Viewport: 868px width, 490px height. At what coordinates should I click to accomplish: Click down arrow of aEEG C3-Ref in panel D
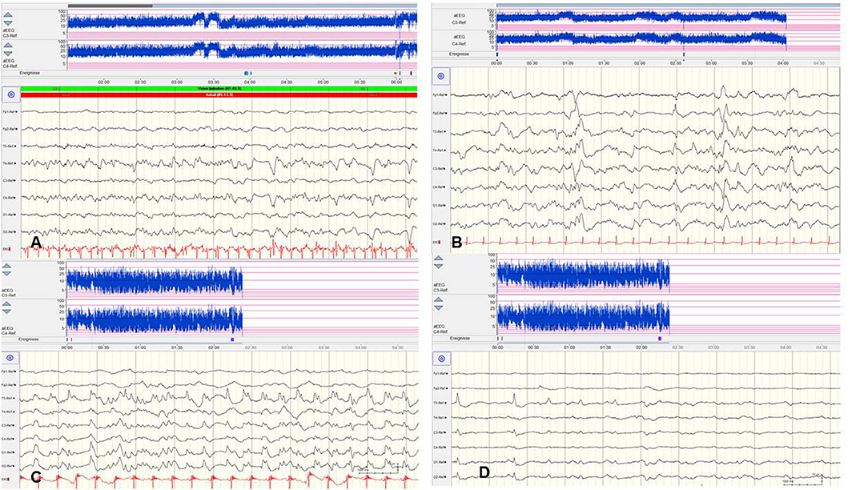tap(439, 266)
